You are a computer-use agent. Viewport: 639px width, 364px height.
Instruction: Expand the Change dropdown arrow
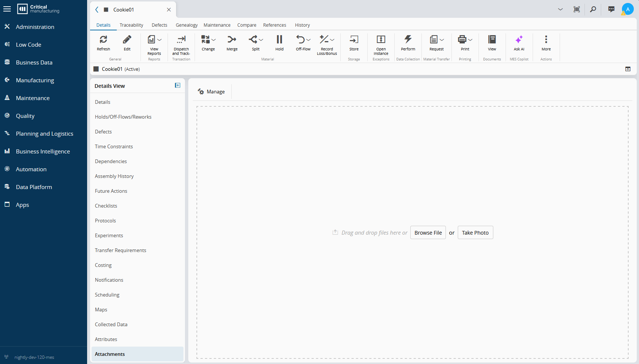[213, 40]
